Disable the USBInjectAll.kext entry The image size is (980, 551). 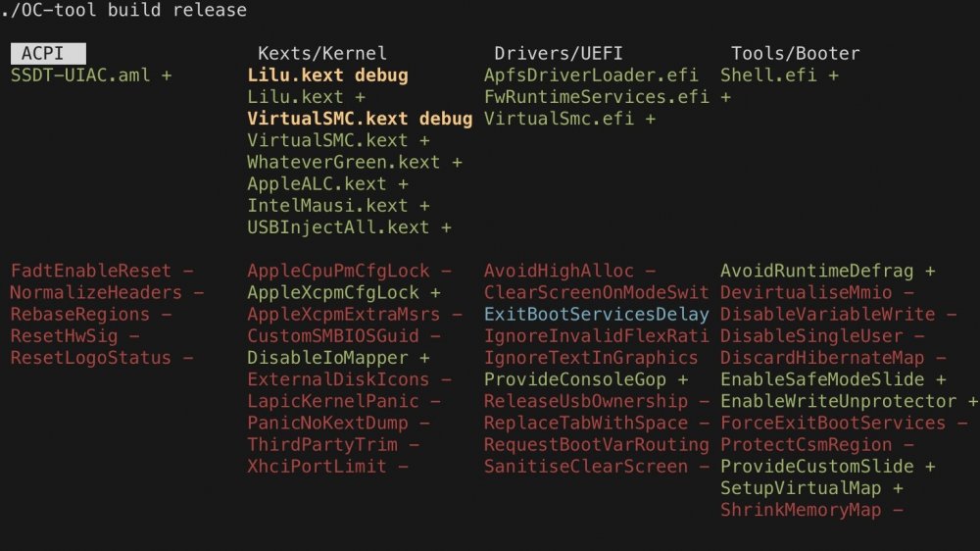click(350, 227)
